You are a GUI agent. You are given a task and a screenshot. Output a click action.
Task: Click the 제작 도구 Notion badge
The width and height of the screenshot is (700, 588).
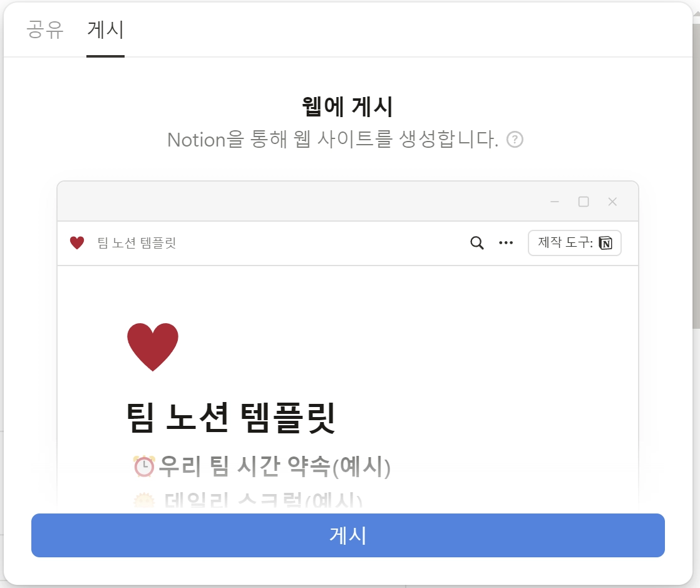point(575,243)
